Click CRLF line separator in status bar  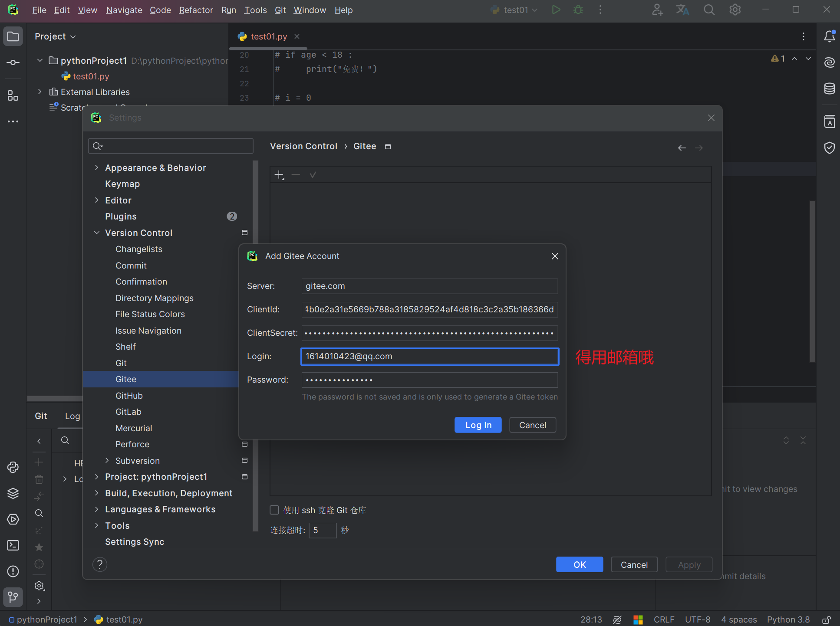click(x=664, y=619)
